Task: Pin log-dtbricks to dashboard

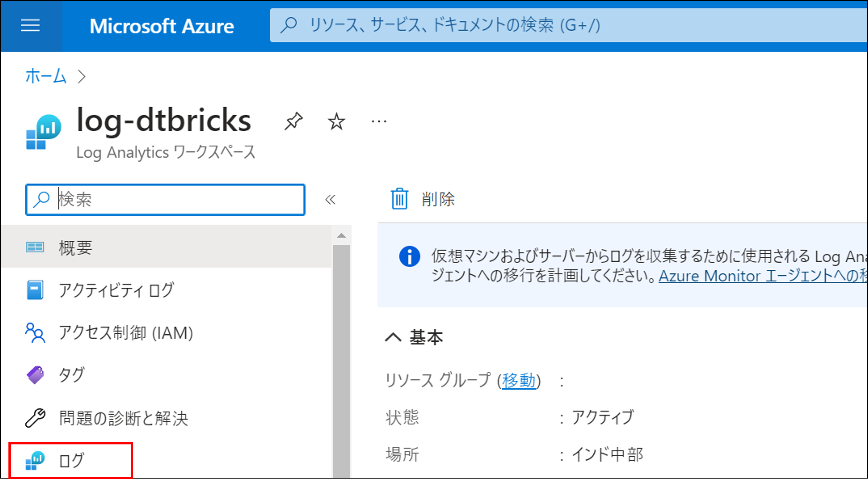Action: pos(294,121)
